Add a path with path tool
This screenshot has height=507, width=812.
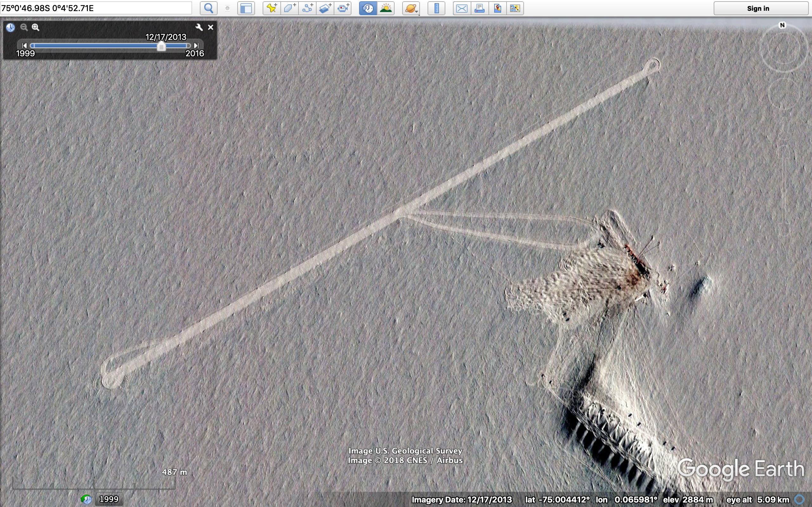tap(307, 8)
